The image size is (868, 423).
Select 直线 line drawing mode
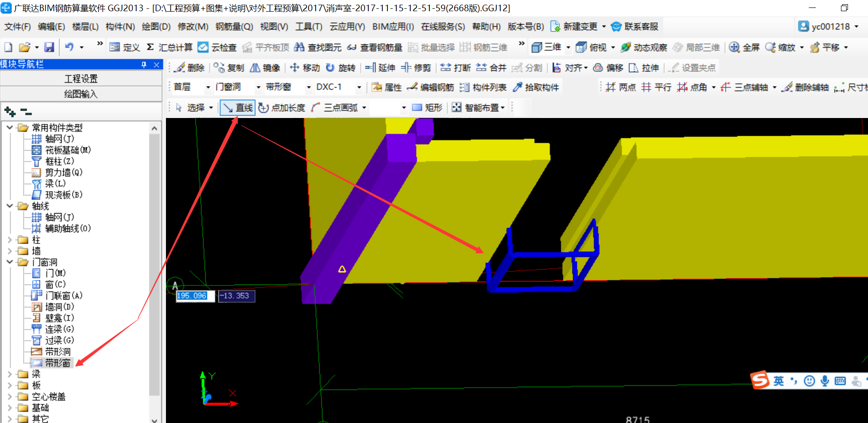pos(237,108)
